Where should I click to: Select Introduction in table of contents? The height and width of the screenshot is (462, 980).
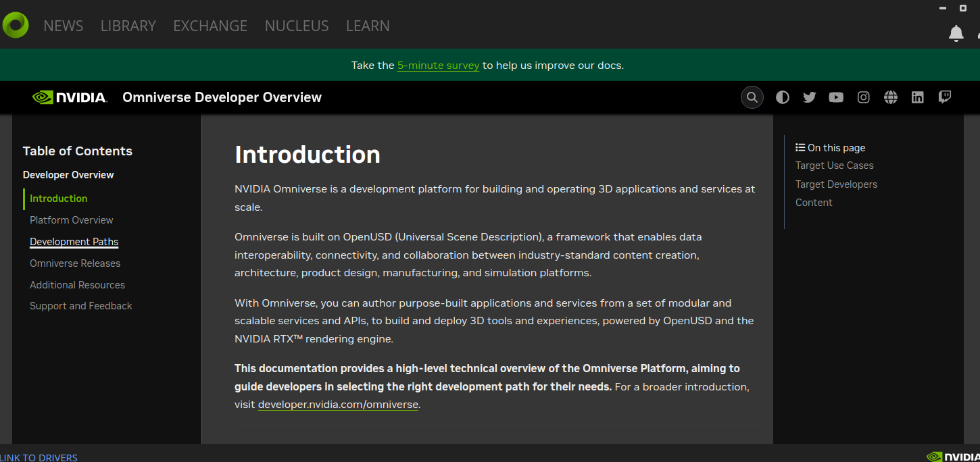click(x=59, y=199)
